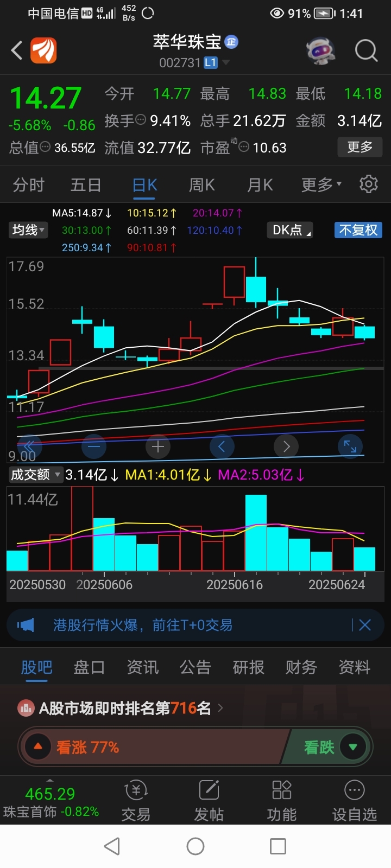Screen dimensions: 391x868
Task: Open 港股行情火爆 T+0 trading link
Action: 143,625
